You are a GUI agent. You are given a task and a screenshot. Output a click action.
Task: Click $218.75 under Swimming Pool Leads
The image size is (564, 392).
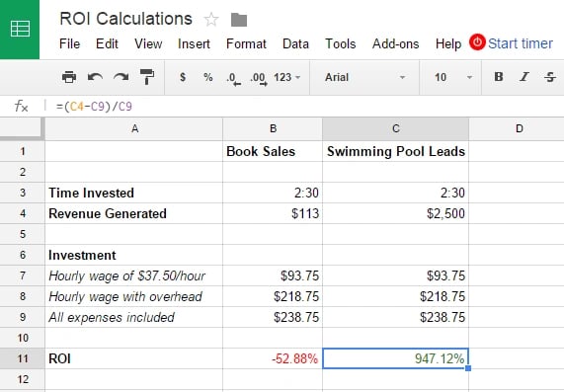396,296
